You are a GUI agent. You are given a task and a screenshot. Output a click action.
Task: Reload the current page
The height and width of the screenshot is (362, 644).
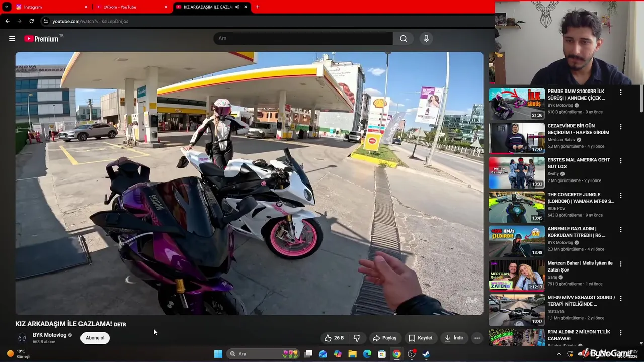(31, 21)
